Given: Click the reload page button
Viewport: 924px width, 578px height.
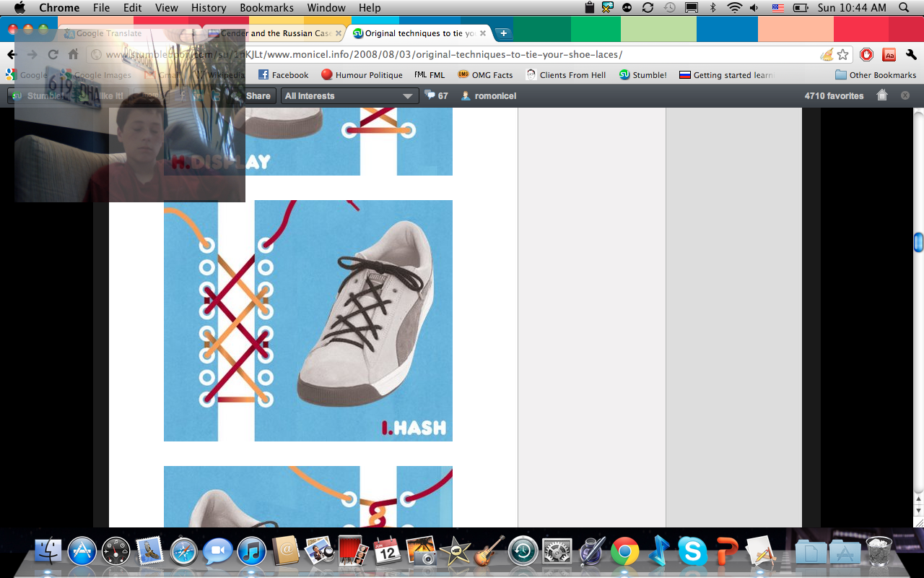Looking at the screenshot, I should [53, 55].
